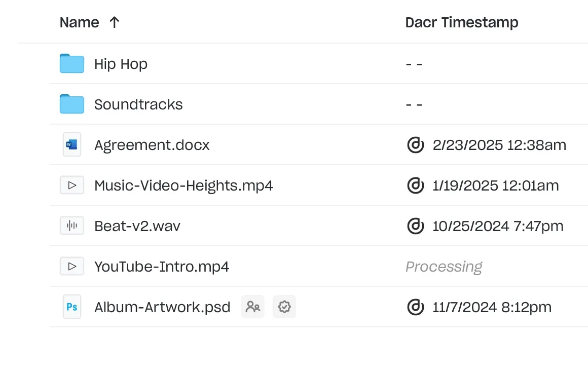Viewport: 588px width, 375px height.
Task: Click the Dacr icon beside 10/25/2024 timestamp
Action: [416, 226]
